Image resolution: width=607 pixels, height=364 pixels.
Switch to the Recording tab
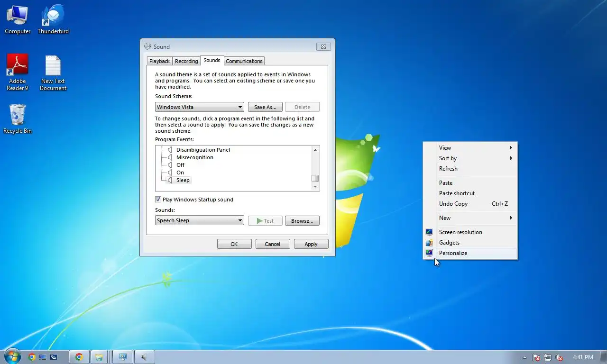(x=186, y=61)
